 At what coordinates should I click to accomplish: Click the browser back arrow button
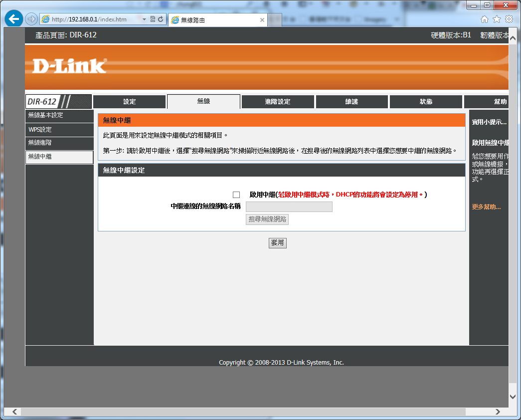click(14, 19)
